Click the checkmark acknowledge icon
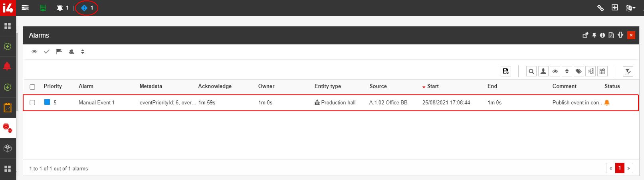The height and width of the screenshot is (180, 644). pos(47,52)
